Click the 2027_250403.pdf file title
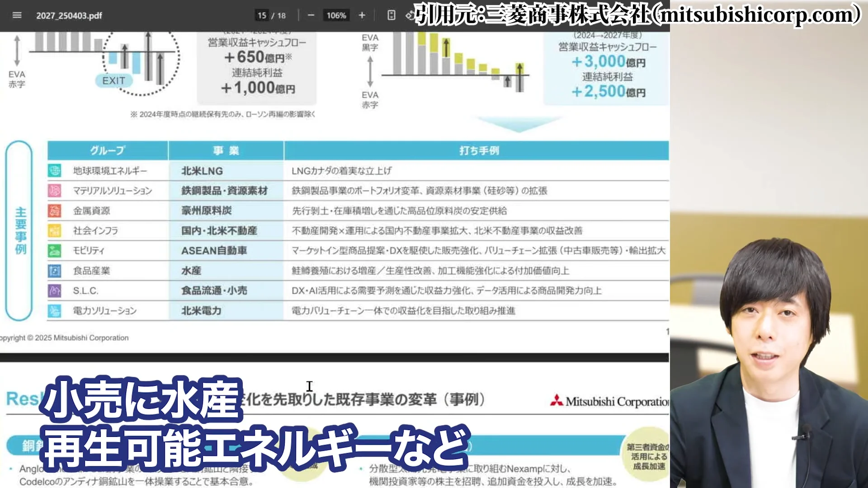This screenshot has width=868, height=488. 69,15
